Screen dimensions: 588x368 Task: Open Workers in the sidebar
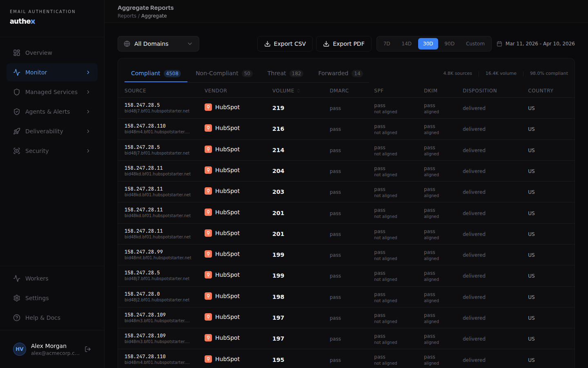(x=52, y=278)
